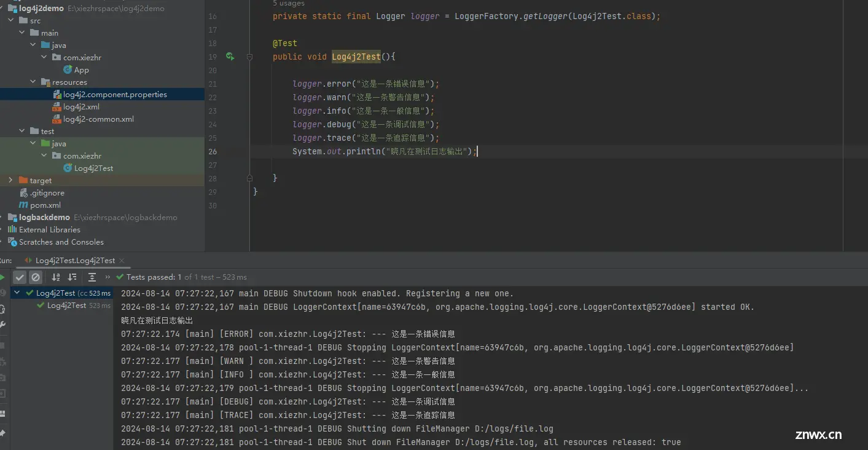
Task: Collapse the main folder
Action: (x=22, y=33)
